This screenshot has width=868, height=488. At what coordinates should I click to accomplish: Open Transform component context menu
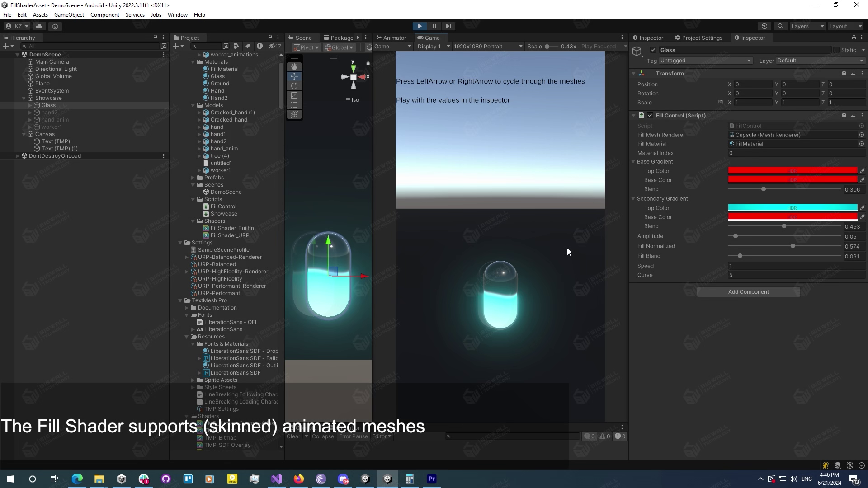pyautogui.click(x=862, y=73)
